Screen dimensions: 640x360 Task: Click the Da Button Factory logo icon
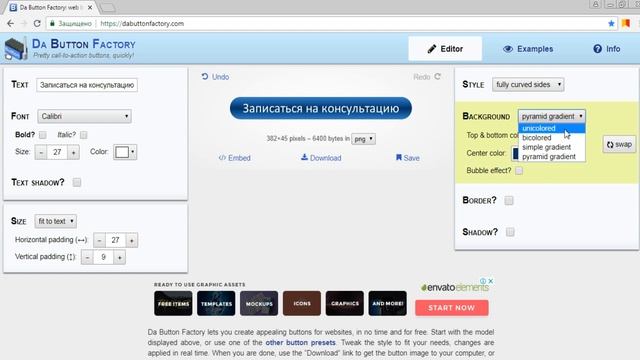(16, 49)
